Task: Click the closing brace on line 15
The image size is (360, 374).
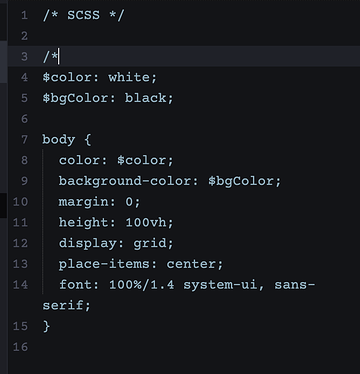Action: tap(46, 326)
